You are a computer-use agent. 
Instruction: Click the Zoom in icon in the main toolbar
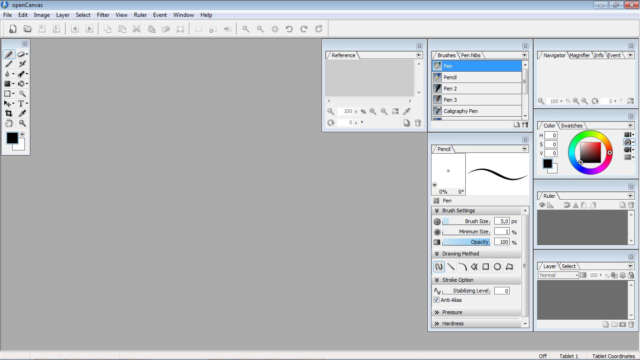(245, 29)
